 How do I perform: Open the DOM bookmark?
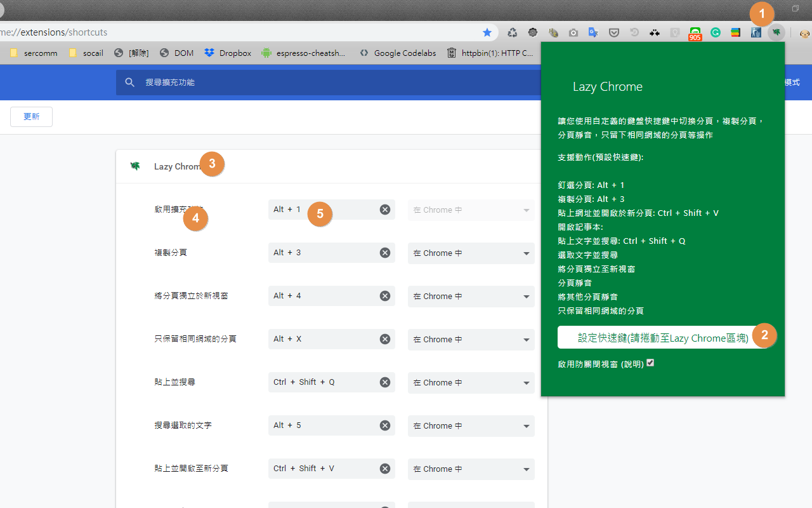177,53
